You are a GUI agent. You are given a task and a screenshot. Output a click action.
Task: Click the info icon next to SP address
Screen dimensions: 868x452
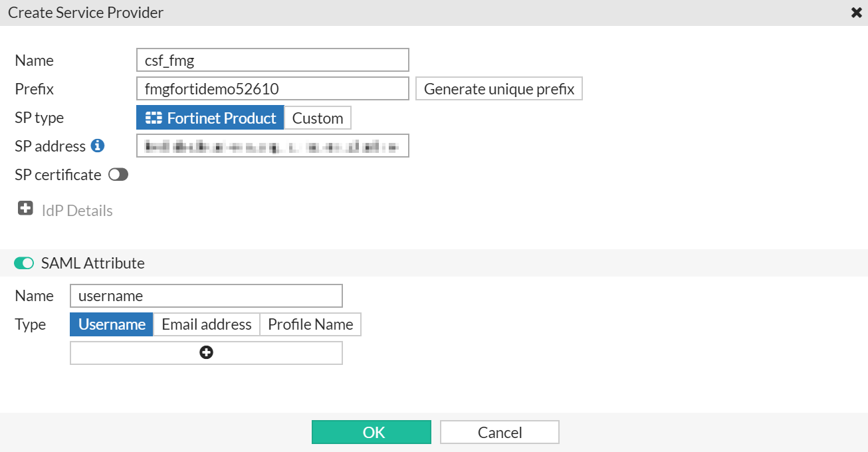click(x=98, y=146)
